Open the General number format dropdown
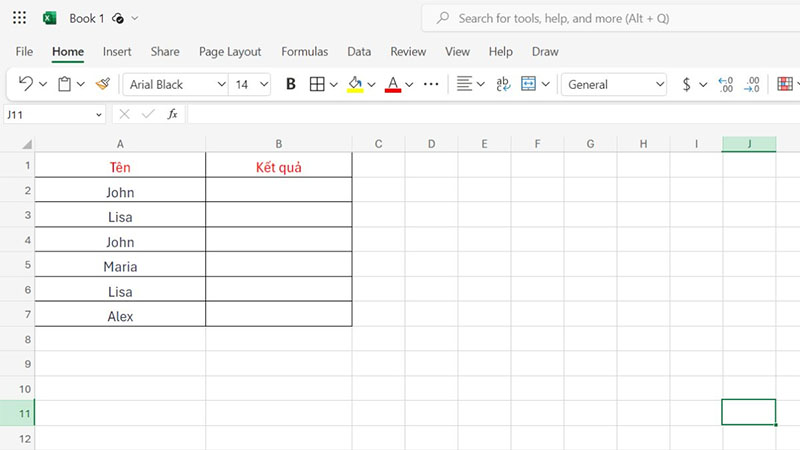Image resolution: width=800 pixels, height=450 pixels. click(613, 85)
